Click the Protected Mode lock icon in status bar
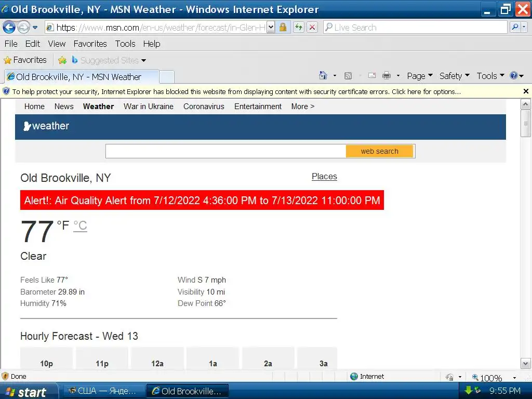 449,377
